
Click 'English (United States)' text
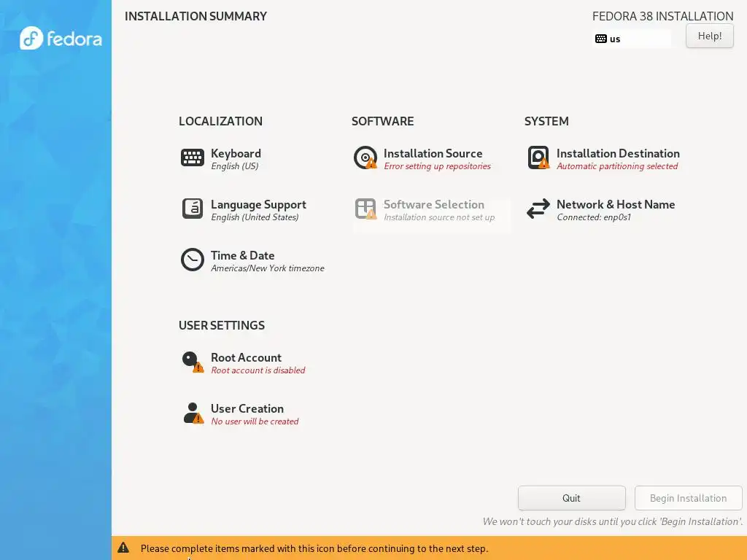[255, 217]
